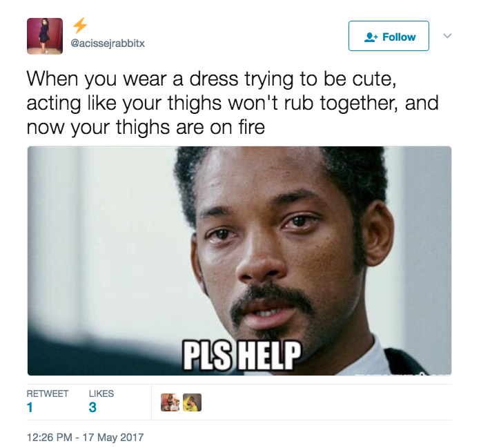Open the likes count of 3
This screenshot has height=448, width=481.
click(x=92, y=407)
